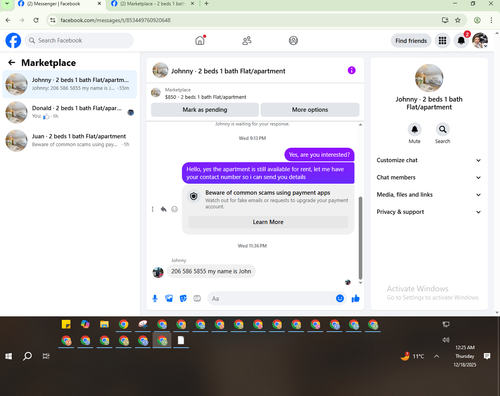The image size is (500, 396).
Task: Search in conversation magnifier icon
Action: 442,129
